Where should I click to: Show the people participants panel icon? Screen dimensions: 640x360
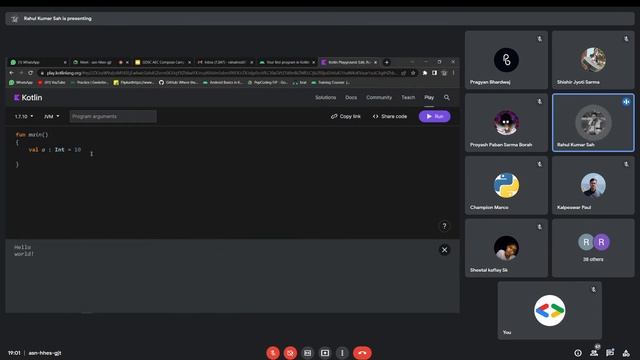point(594,353)
